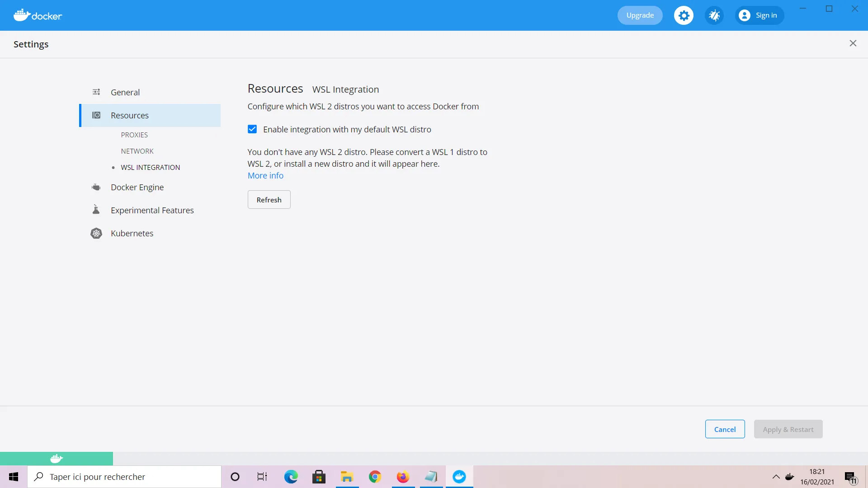Select the General settings section
This screenshot has height=488, width=868.
click(125, 92)
